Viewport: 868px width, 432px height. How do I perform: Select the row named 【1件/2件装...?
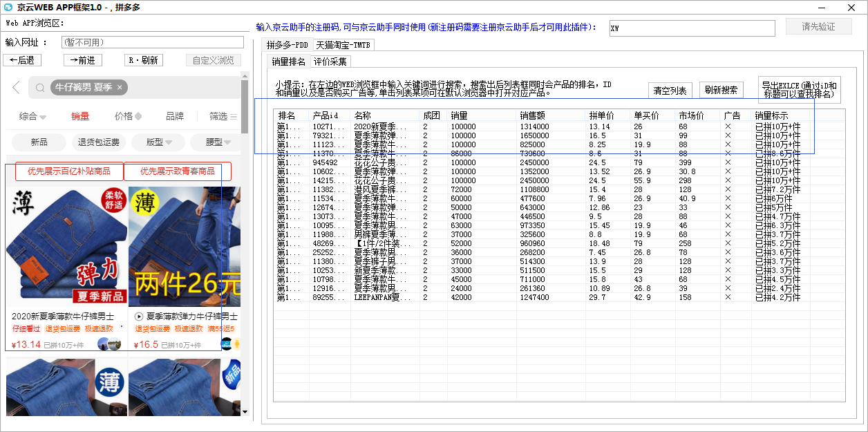(x=560, y=243)
